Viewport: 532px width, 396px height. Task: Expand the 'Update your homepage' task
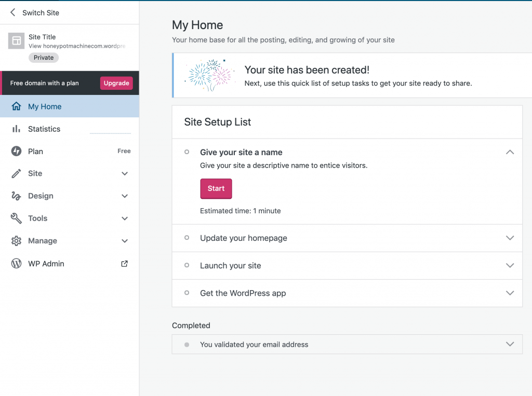coord(510,238)
